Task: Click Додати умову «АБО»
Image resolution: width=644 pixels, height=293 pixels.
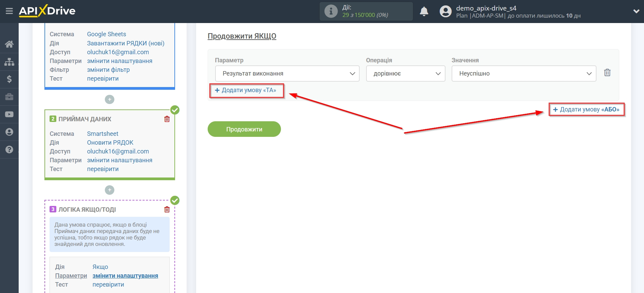Action: pyautogui.click(x=586, y=109)
